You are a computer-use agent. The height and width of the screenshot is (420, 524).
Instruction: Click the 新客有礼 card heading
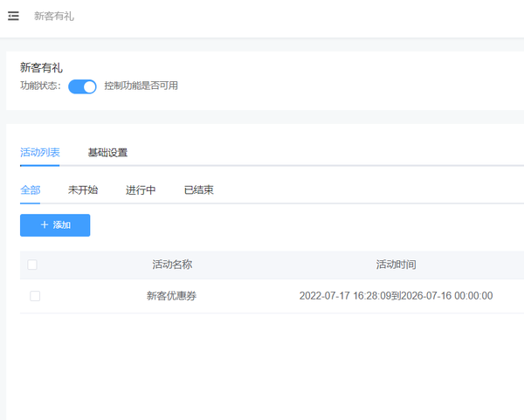pyautogui.click(x=41, y=68)
